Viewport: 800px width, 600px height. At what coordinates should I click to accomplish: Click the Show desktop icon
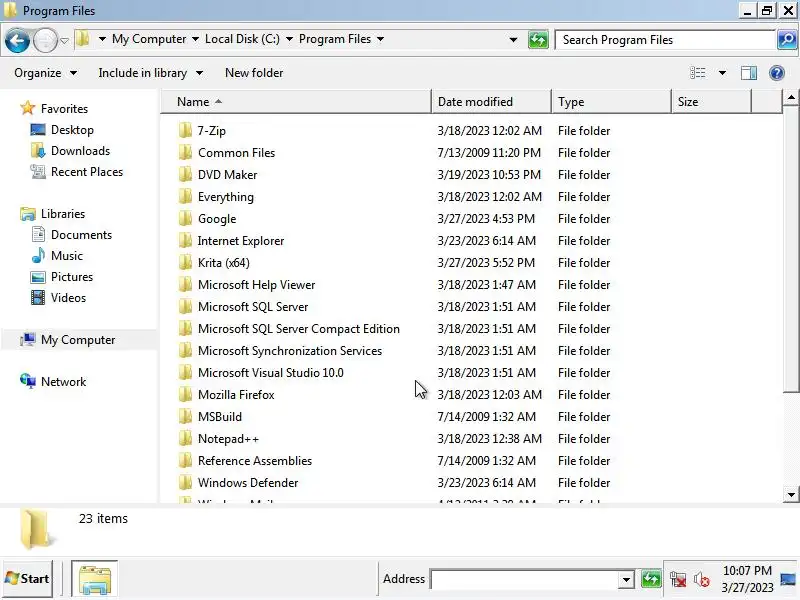click(x=788, y=579)
